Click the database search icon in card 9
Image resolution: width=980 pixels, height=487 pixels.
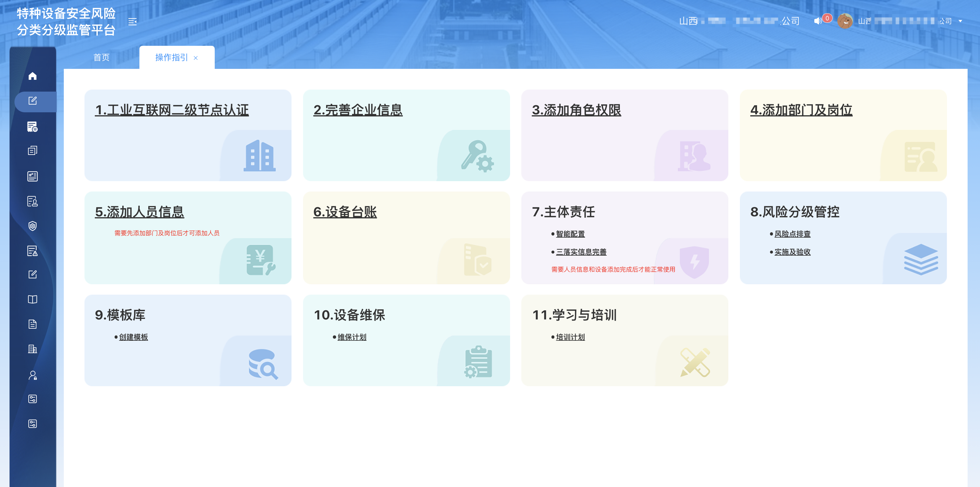263,364
